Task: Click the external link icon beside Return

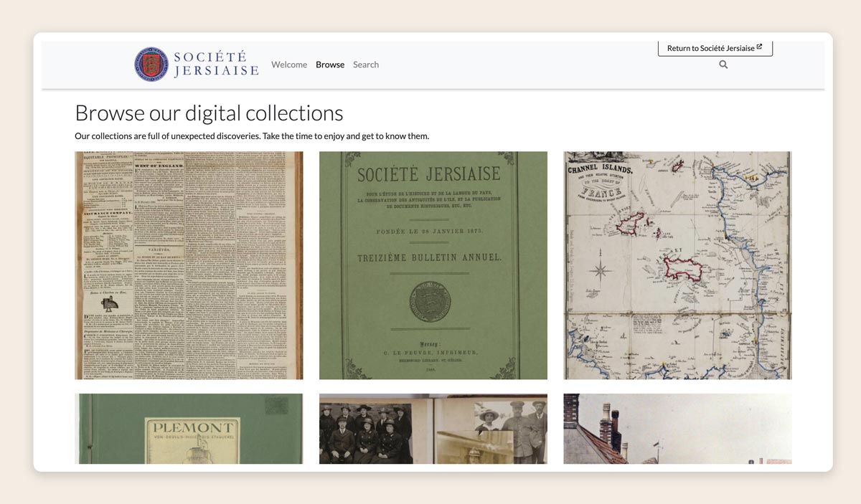Action: pos(760,47)
